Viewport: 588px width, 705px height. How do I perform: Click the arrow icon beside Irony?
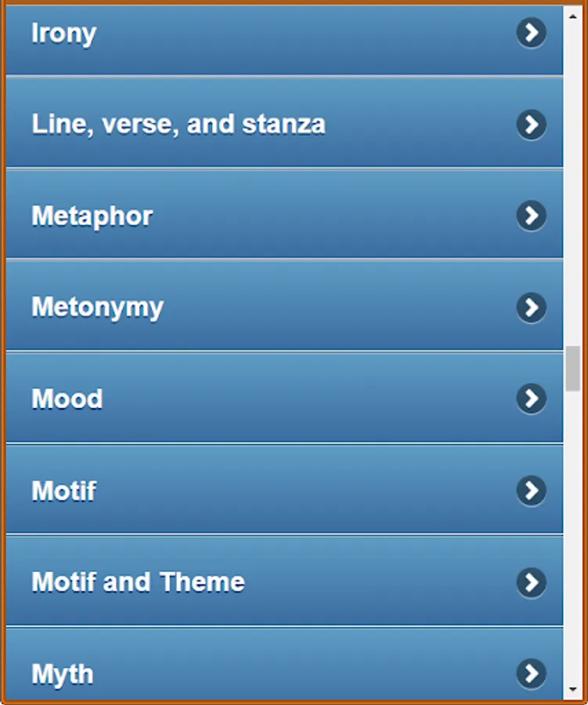[x=531, y=32]
